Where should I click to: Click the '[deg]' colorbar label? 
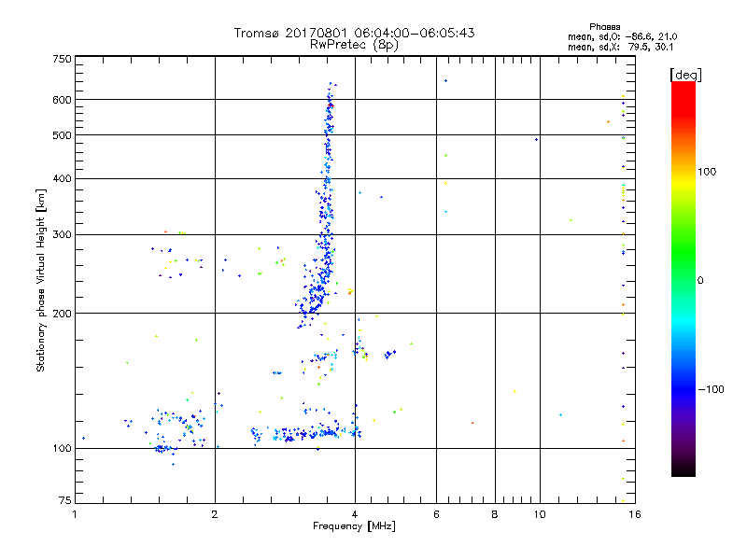(685, 75)
